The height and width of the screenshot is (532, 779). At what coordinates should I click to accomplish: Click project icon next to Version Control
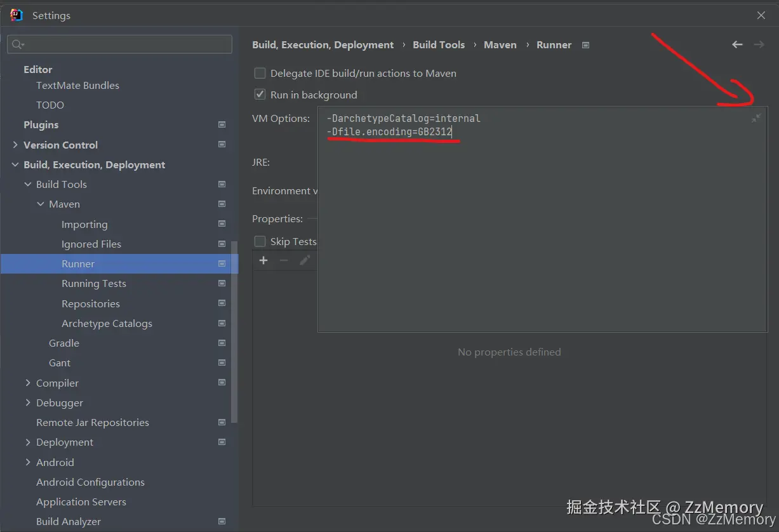tap(222, 145)
